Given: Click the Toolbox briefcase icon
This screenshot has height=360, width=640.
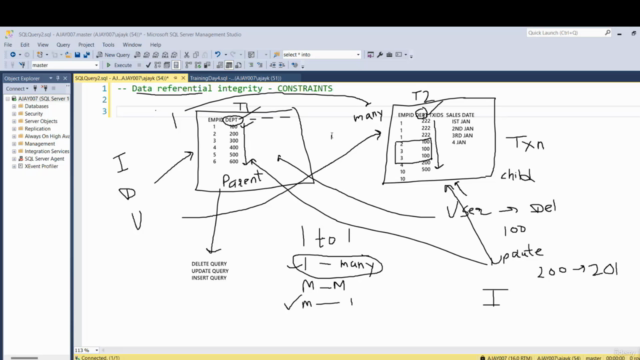Looking at the screenshot, I should pos(389,55).
